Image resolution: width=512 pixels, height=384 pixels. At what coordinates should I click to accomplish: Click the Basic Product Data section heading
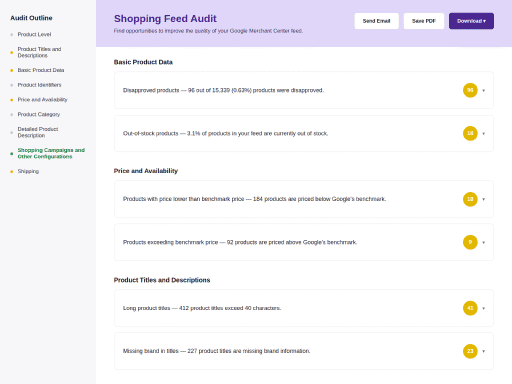tap(143, 62)
